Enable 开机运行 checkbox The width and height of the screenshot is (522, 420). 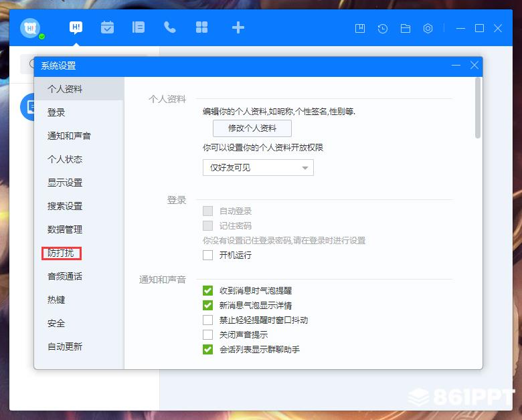pos(207,255)
